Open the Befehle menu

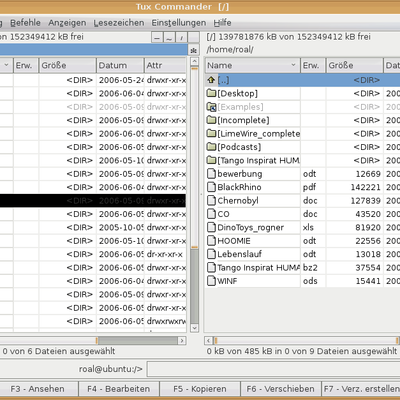pyautogui.click(x=25, y=23)
